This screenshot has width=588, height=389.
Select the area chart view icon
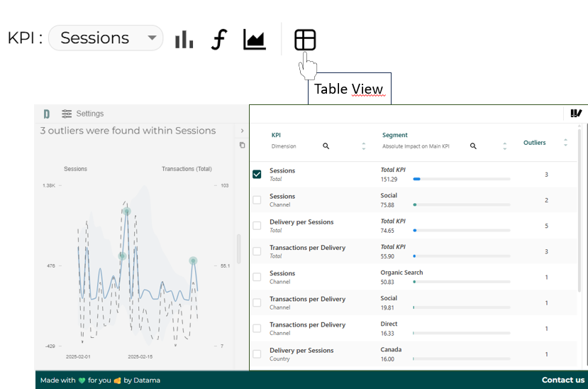(x=255, y=39)
